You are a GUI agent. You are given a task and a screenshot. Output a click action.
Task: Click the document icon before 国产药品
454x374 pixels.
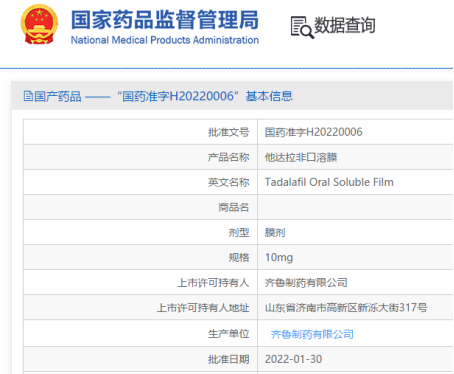pos(28,96)
